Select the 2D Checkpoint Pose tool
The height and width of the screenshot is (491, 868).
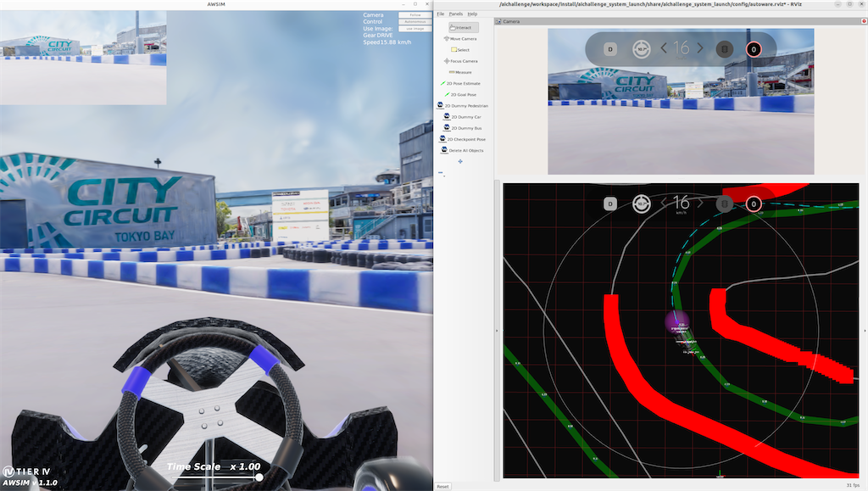point(462,139)
